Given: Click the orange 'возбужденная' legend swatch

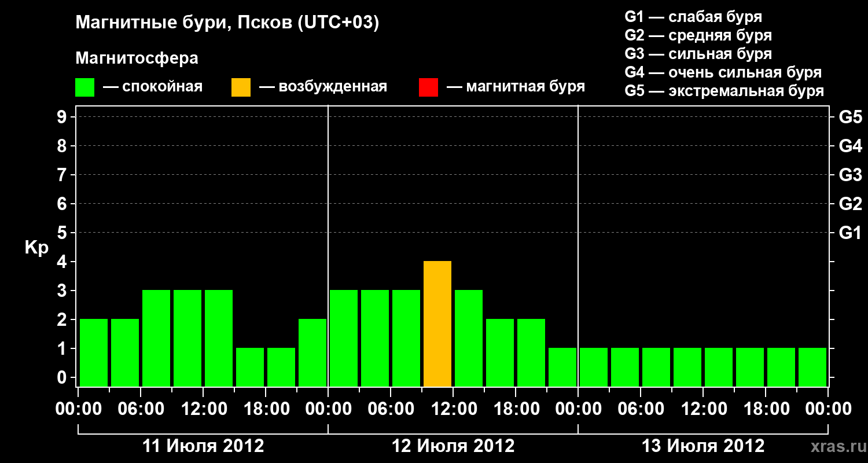Looking at the screenshot, I should (241, 87).
